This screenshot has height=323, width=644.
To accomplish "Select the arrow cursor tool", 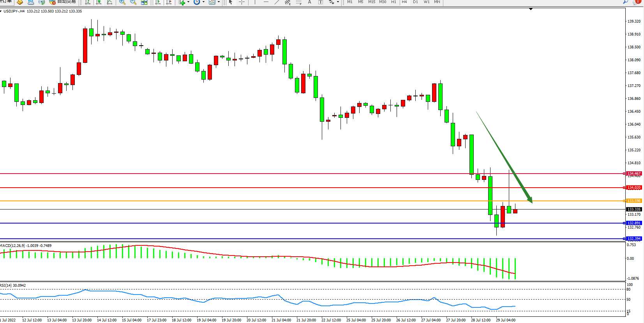I will click(231, 2).
